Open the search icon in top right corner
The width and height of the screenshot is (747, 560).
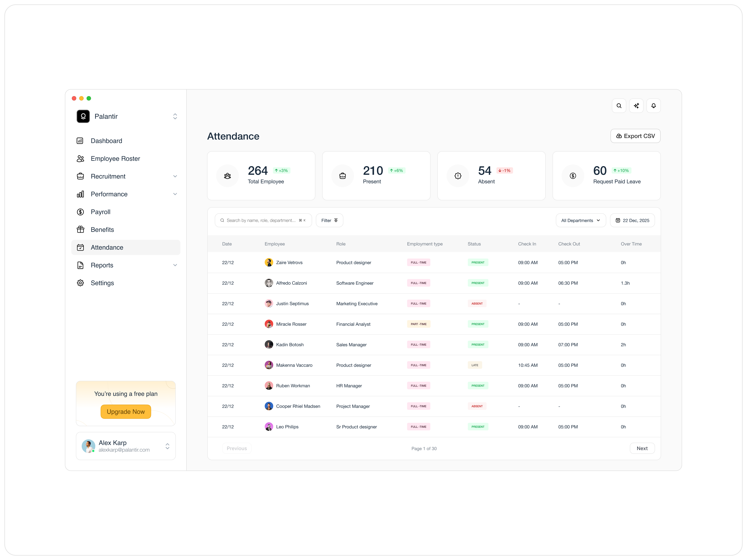point(619,105)
